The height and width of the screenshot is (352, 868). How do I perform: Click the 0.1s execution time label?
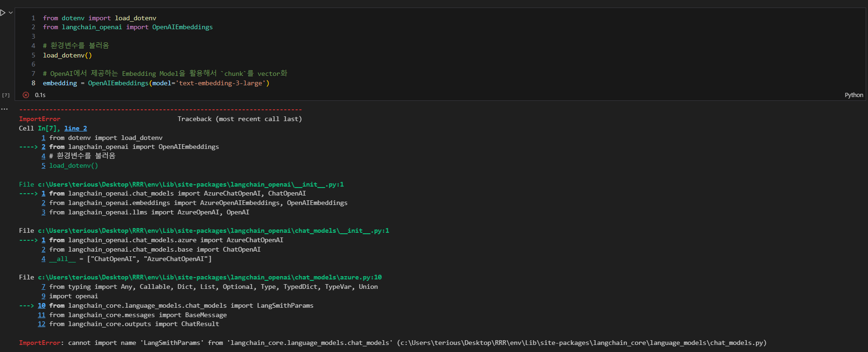coord(40,95)
